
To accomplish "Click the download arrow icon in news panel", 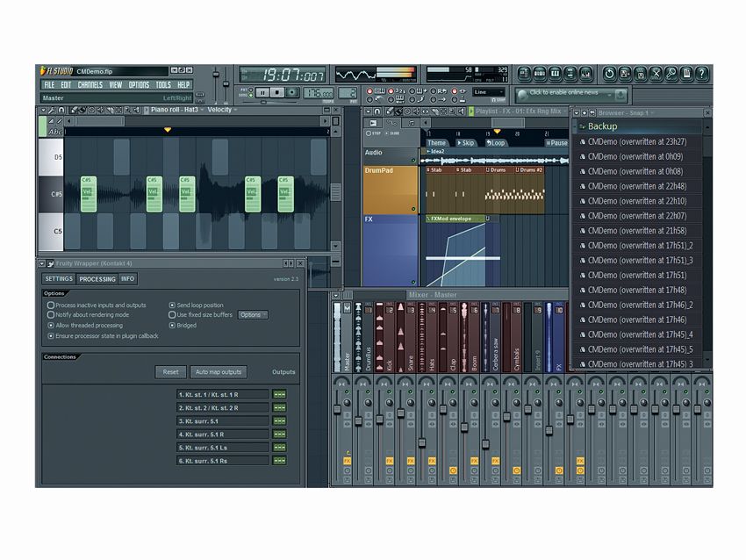I will pyautogui.click(x=620, y=95).
